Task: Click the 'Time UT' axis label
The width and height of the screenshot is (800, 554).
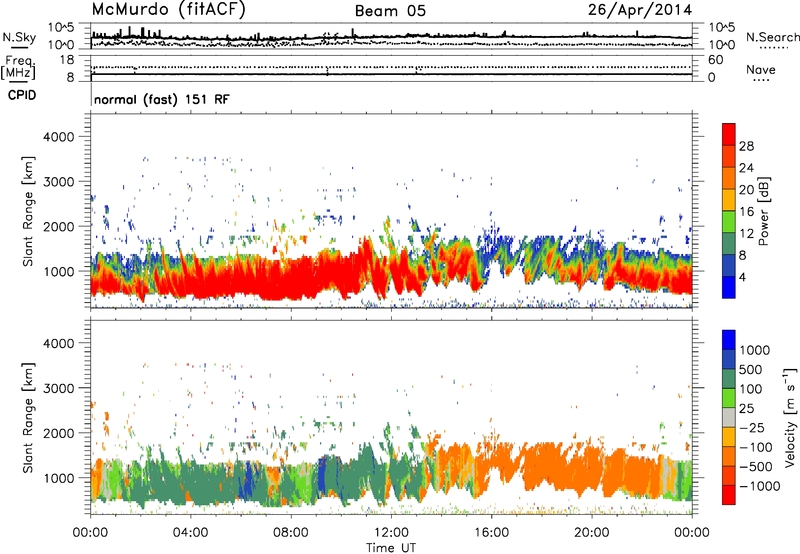Action: (x=391, y=548)
